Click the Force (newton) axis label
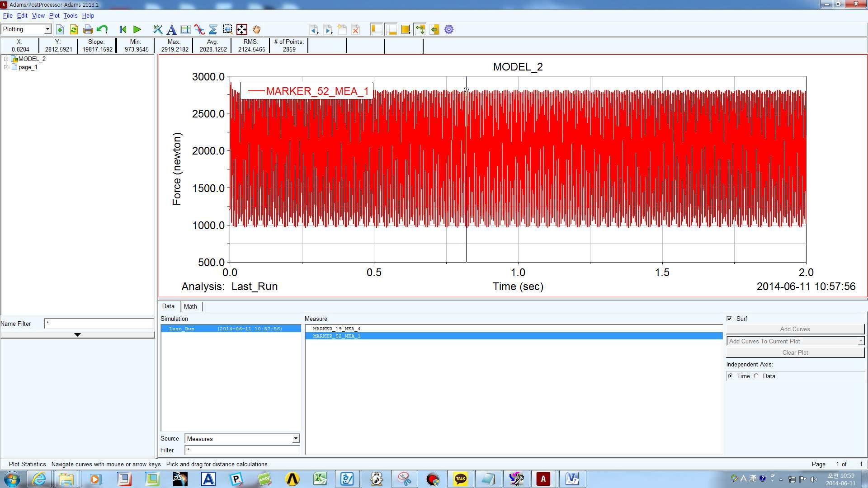This screenshot has height=488, width=868. click(x=176, y=169)
